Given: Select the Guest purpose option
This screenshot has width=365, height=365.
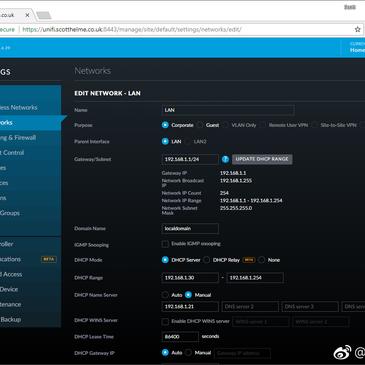Looking at the screenshot, I should pos(200,125).
